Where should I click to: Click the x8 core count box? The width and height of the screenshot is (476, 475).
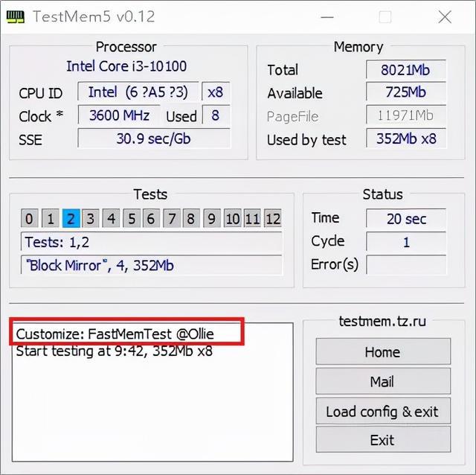pyautogui.click(x=216, y=91)
